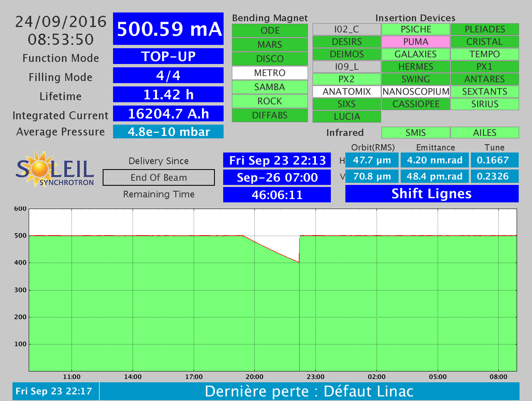Click the Fri Sep 23 22:17 timestamp
This screenshot has width=532, height=401.
tap(55, 391)
